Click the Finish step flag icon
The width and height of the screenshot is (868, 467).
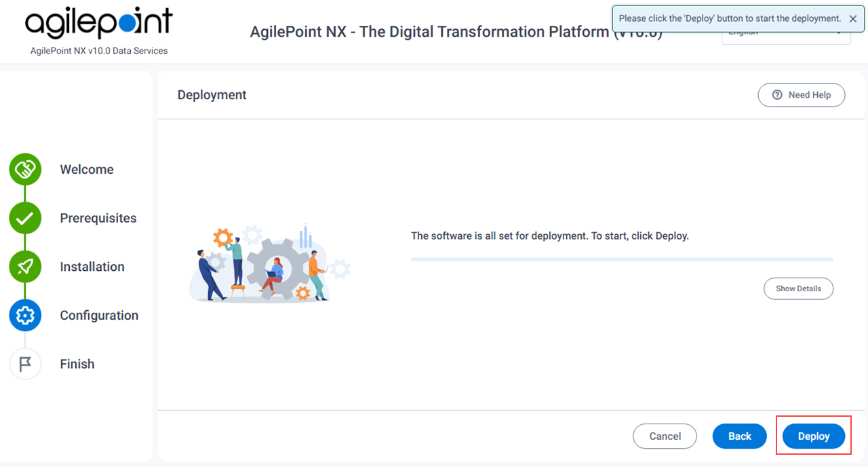pyautogui.click(x=25, y=365)
